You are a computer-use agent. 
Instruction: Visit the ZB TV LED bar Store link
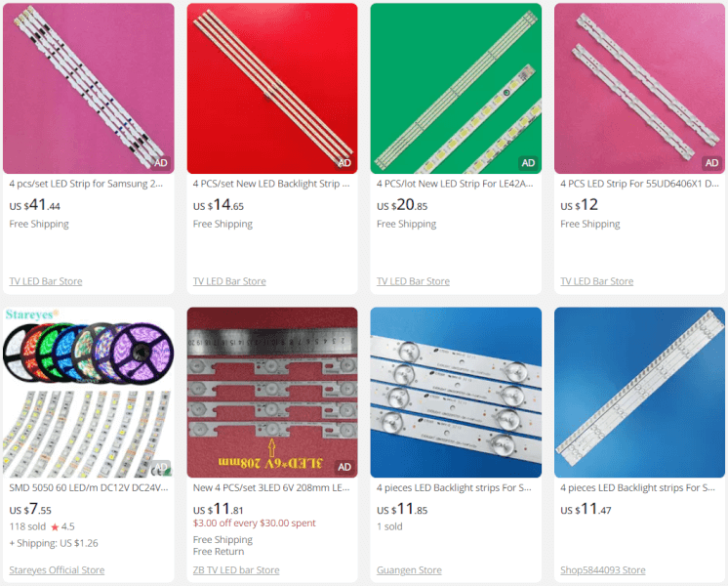[x=236, y=569]
